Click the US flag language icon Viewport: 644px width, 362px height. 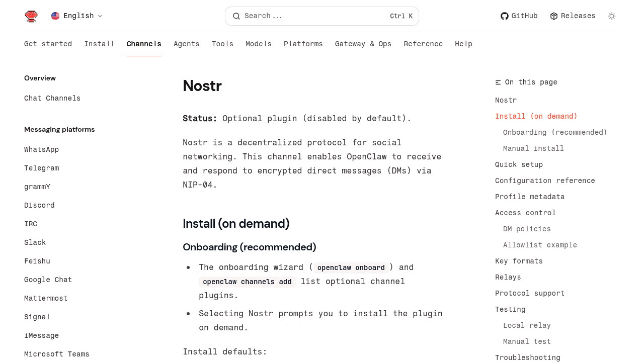(x=55, y=16)
